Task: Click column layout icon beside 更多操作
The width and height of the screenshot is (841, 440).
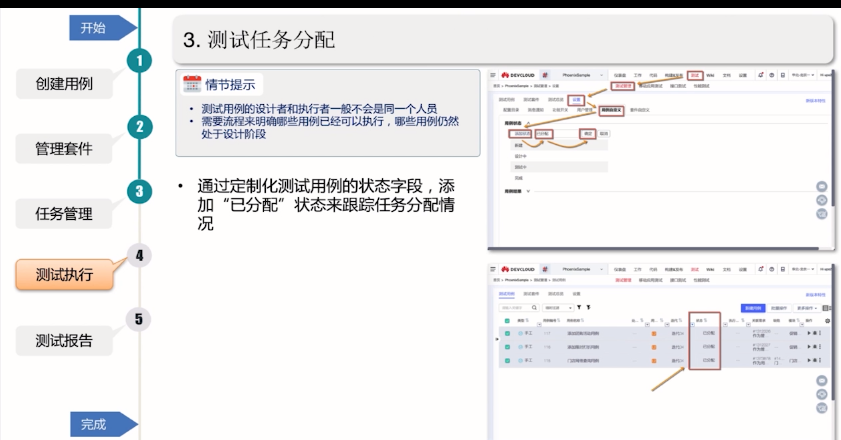Action: coord(826,308)
